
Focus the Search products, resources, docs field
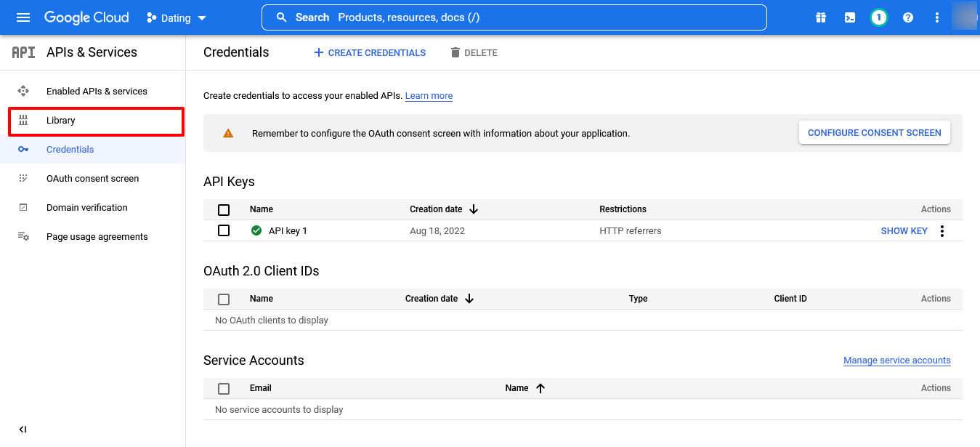point(514,17)
